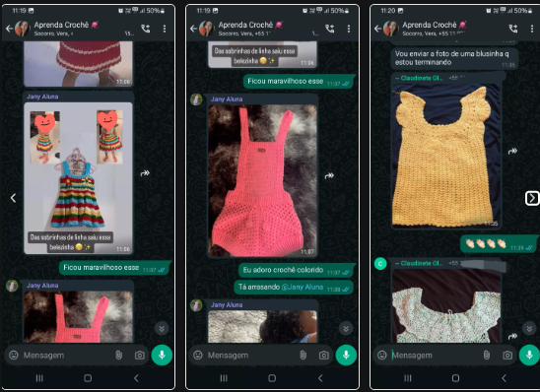The image size is (540, 392).
Task: Start a group call on the middle phone
Action: pyautogui.click(x=330, y=29)
